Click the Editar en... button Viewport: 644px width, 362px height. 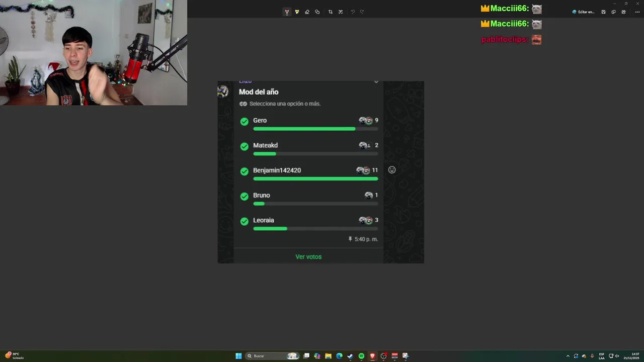coord(583,12)
